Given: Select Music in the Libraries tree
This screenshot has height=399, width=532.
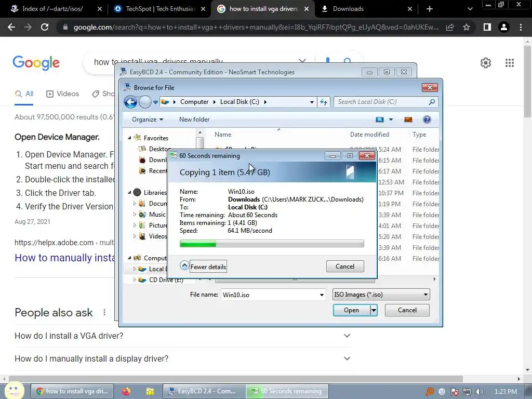Looking at the screenshot, I should [x=157, y=215].
